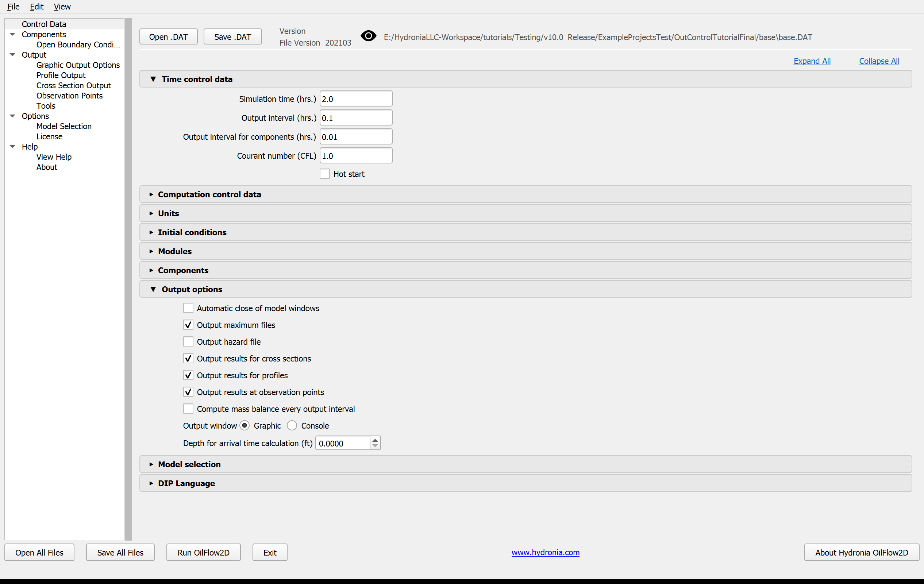Screen dimensions: 924x584
Task: Click the Simulation time input field
Action: point(356,99)
